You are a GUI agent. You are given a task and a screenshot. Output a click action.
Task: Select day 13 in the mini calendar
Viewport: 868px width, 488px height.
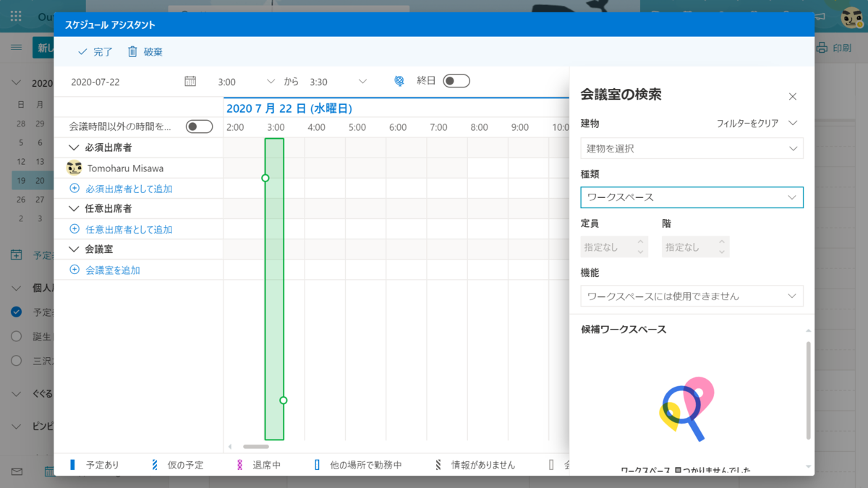point(41,162)
